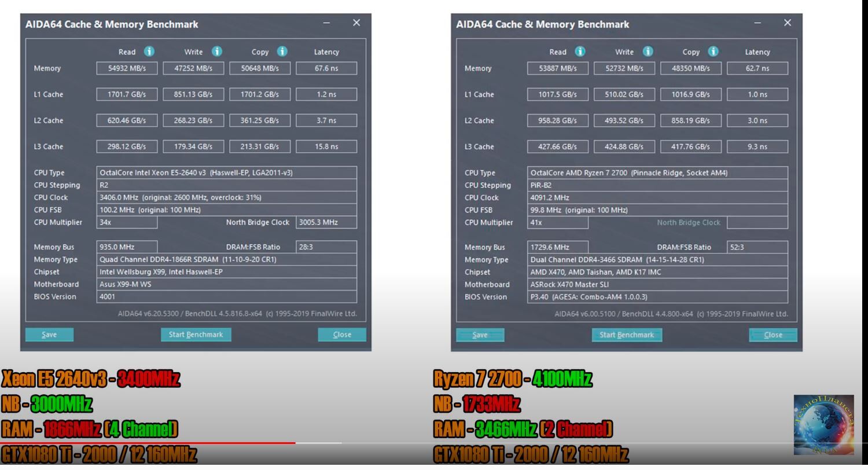Select L2 read value 620.46 GB/s
The image size is (868, 470).
pyautogui.click(x=127, y=120)
